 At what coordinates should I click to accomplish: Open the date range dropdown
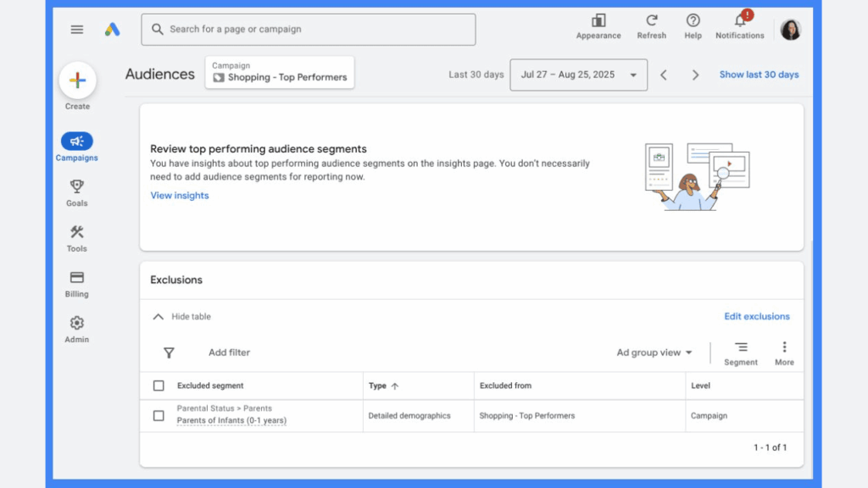578,75
